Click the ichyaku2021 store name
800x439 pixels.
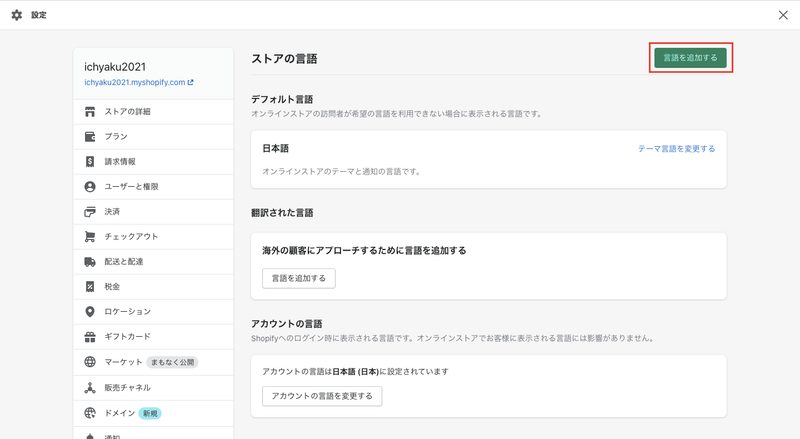(115, 67)
